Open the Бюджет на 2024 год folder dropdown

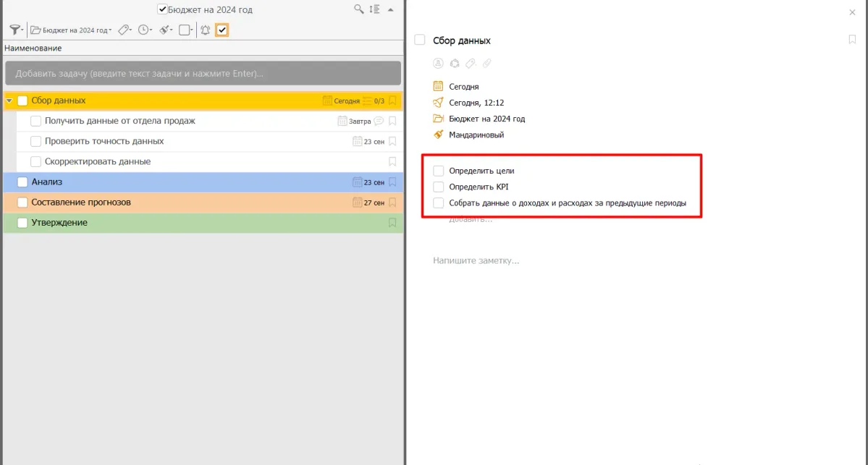click(x=71, y=30)
